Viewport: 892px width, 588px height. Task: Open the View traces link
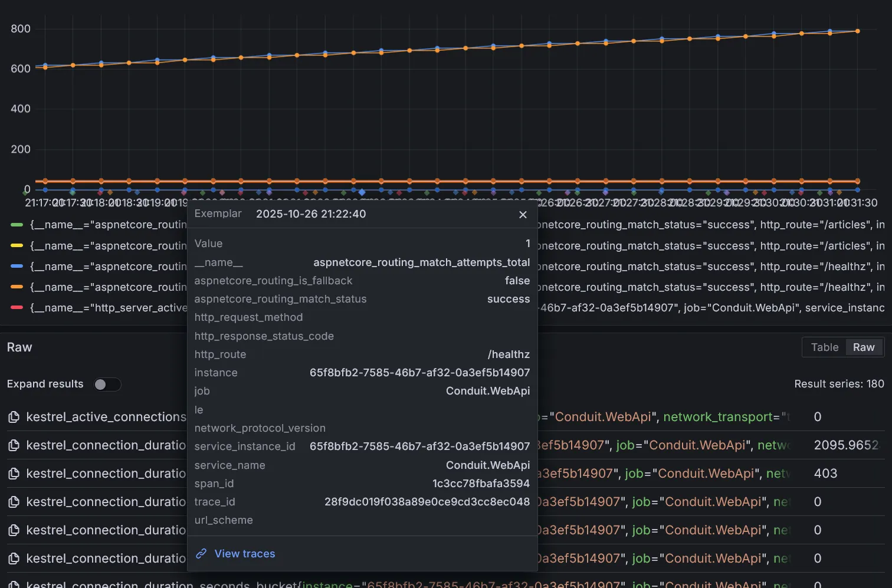click(x=244, y=554)
